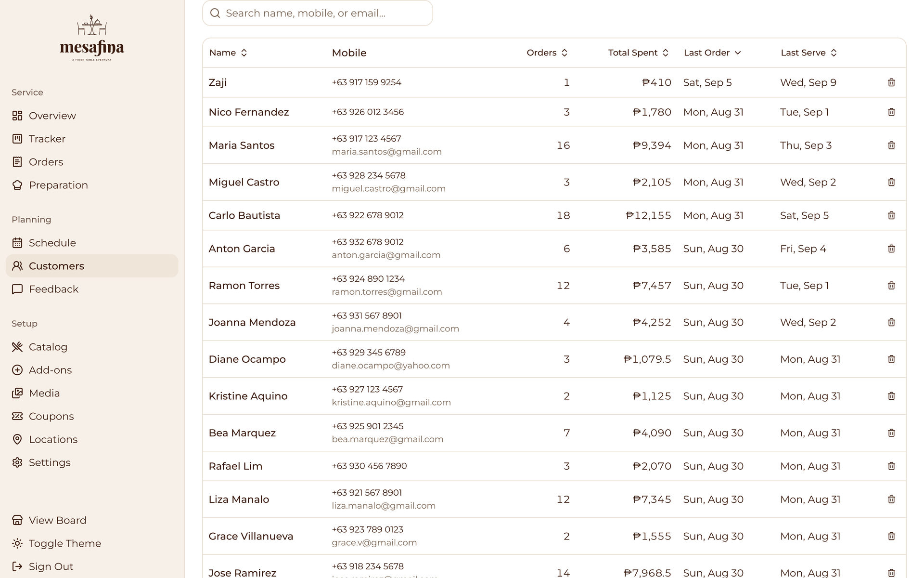Sort table by Name column

click(x=228, y=53)
